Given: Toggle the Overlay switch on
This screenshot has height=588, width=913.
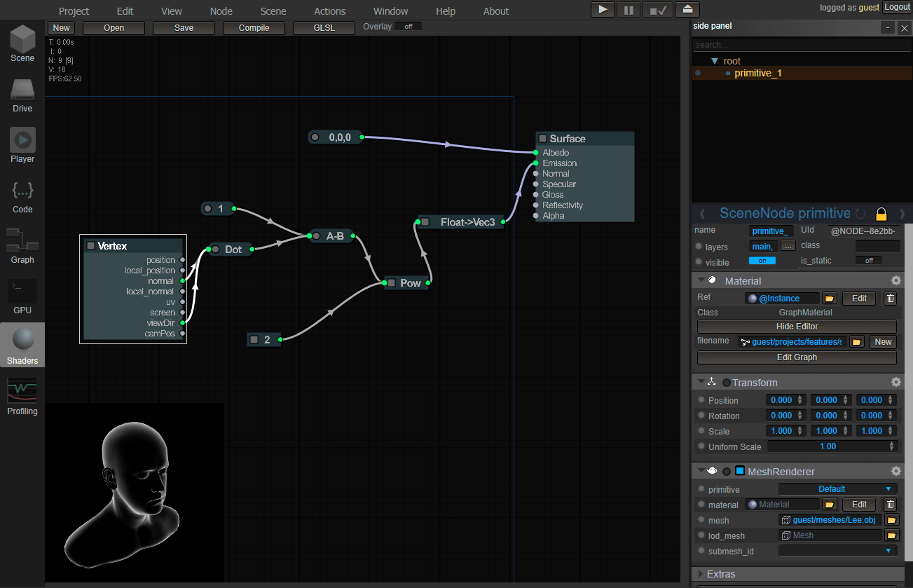Looking at the screenshot, I should [408, 27].
